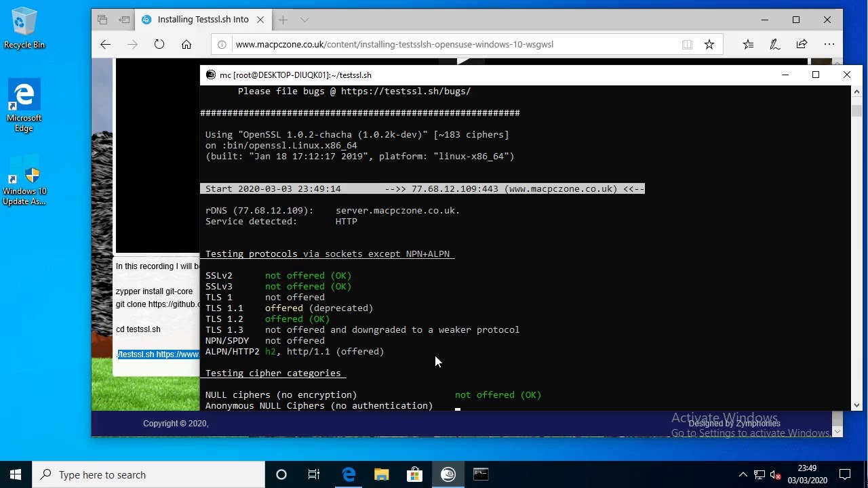Select the Installing Testssl.sh tab
This screenshot has height=488, width=868.
(203, 20)
